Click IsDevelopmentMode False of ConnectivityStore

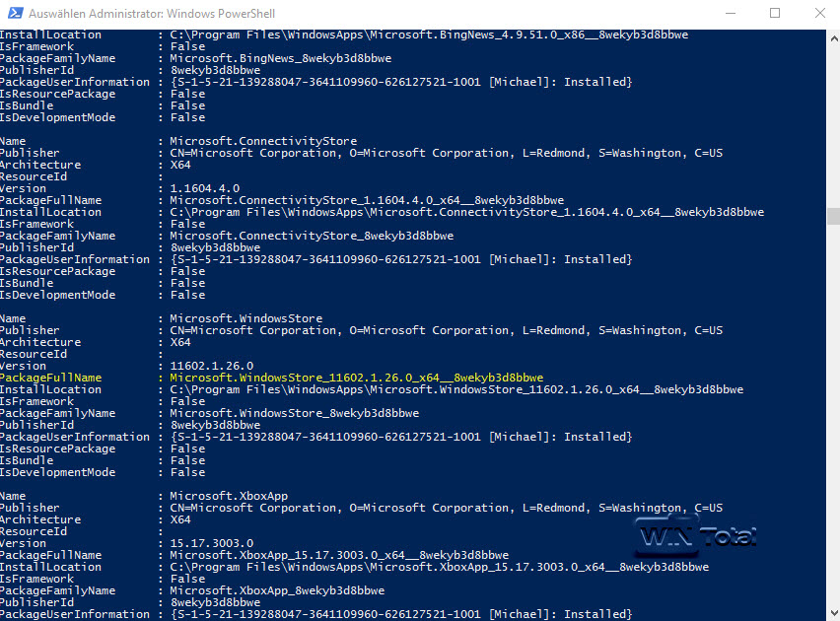[x=187, y=295]
